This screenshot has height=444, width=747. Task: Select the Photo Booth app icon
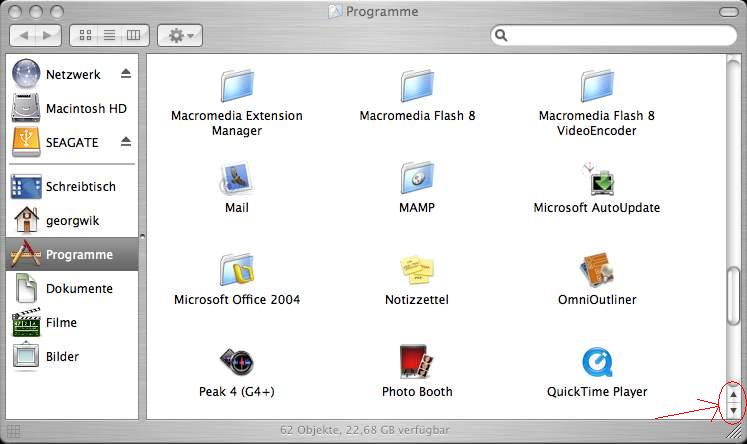click(417, 362)
